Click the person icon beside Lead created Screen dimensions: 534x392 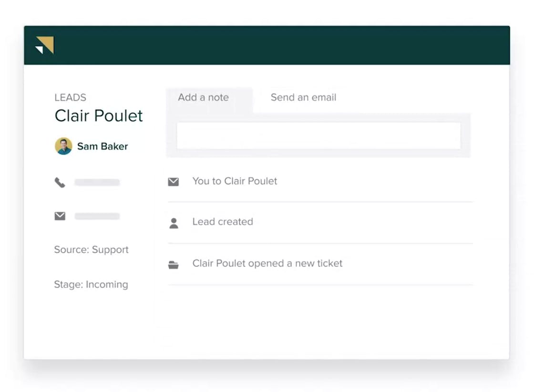pos(174,223)
